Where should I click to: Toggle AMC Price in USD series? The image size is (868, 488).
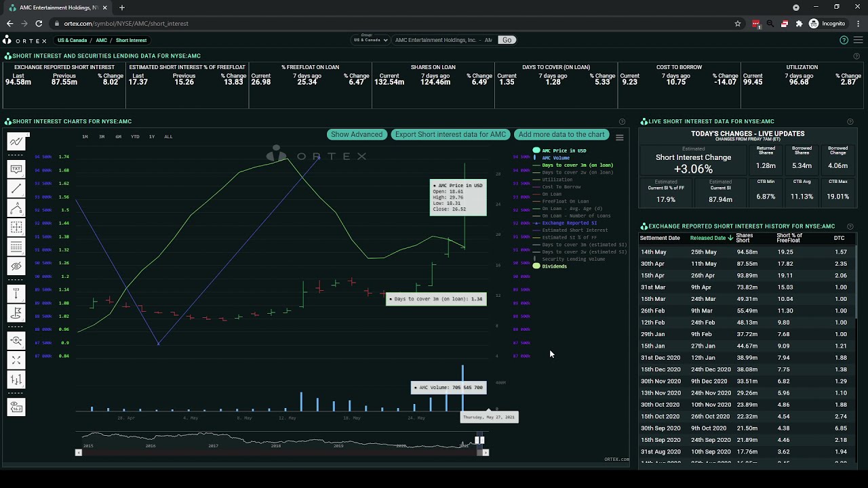pyautogui.click(x=564, y=150)
